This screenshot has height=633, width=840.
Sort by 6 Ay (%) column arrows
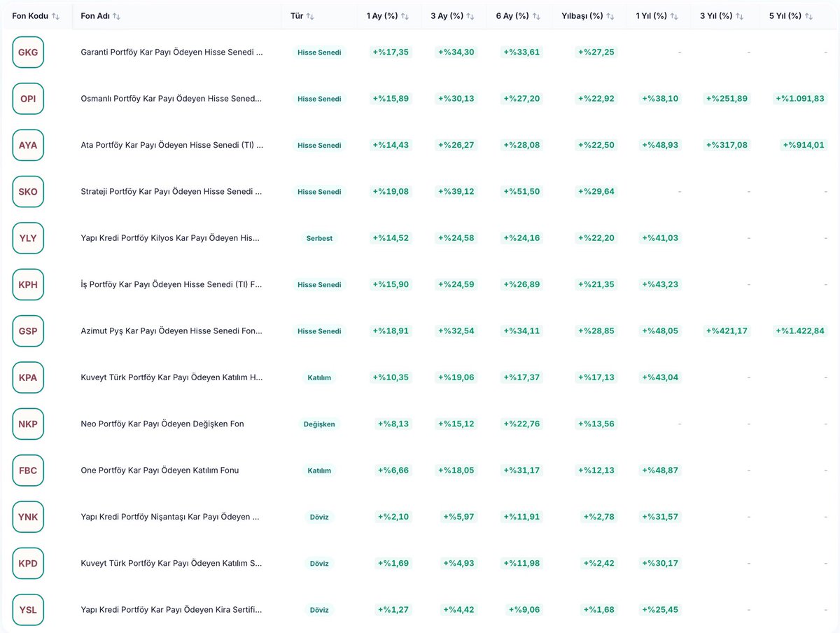click(536, 16)
